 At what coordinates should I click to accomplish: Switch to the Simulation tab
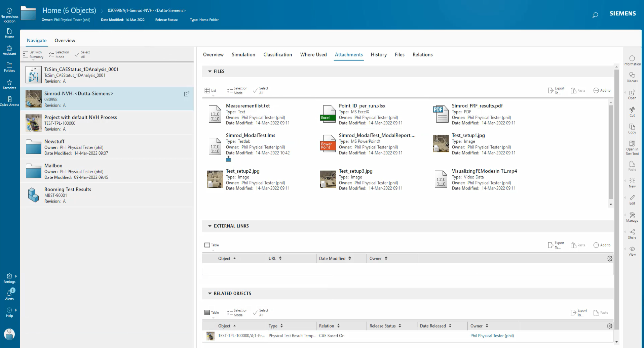click(243, 54)
